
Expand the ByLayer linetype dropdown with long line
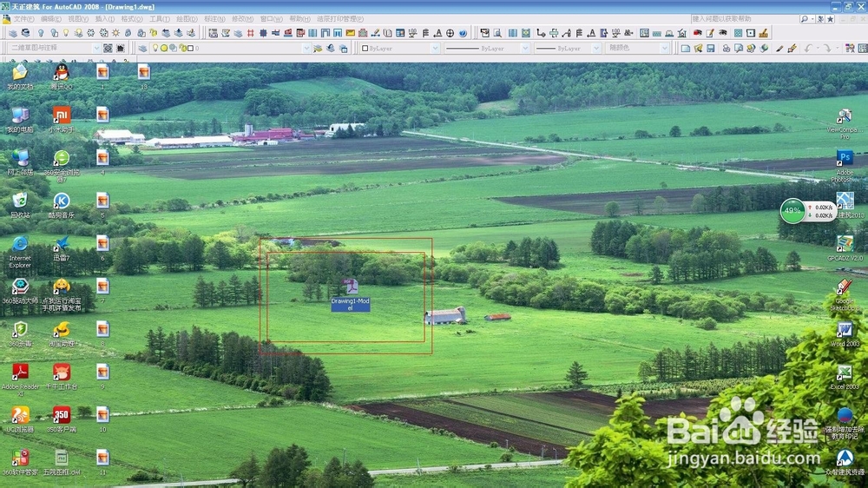point(525,48)
